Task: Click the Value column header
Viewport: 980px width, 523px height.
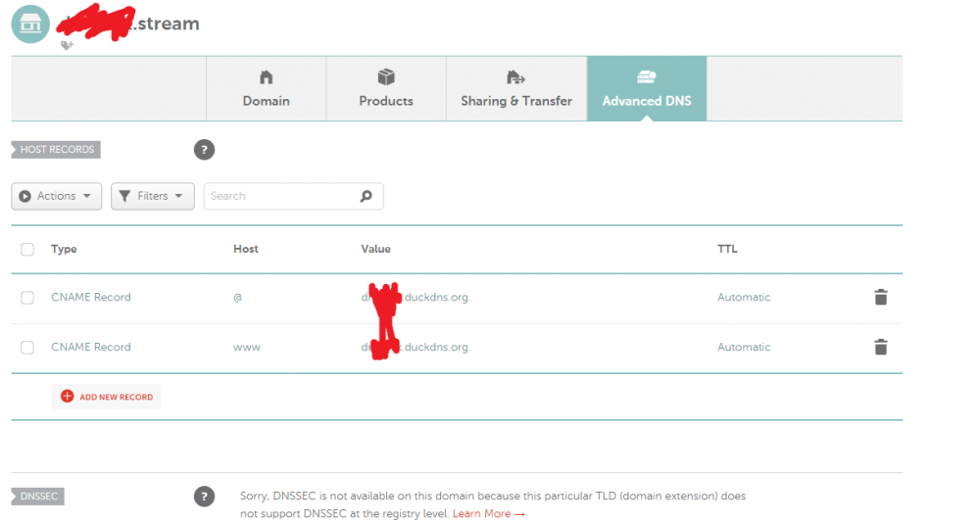Action: (x=375, y=249)
